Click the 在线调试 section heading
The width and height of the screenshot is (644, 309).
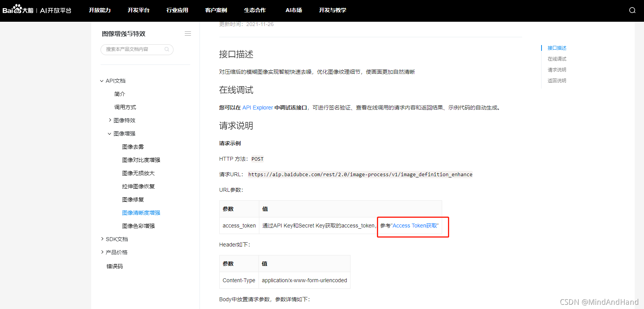(236, 90)
